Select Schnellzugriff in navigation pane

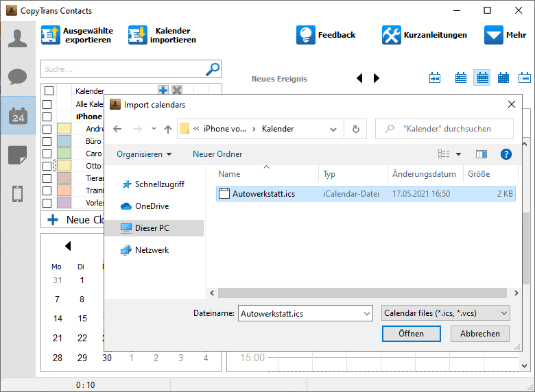(153, 184)
